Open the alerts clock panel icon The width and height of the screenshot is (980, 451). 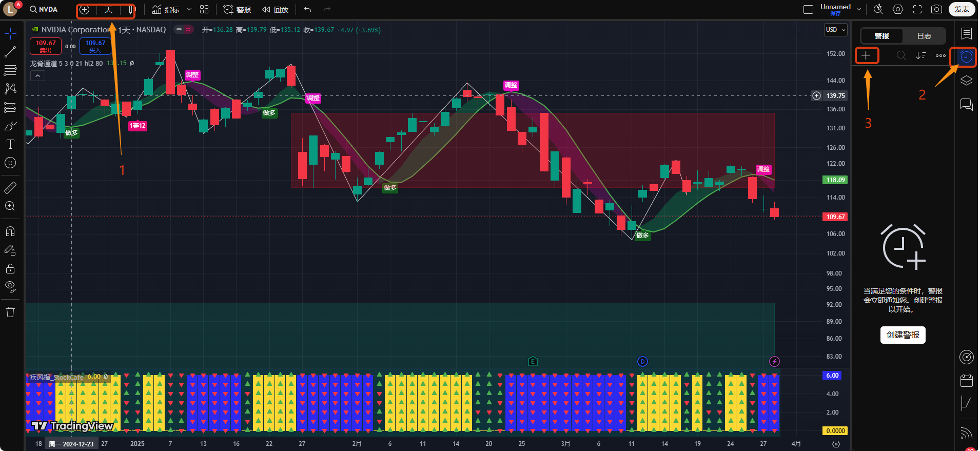pos(967,56)
